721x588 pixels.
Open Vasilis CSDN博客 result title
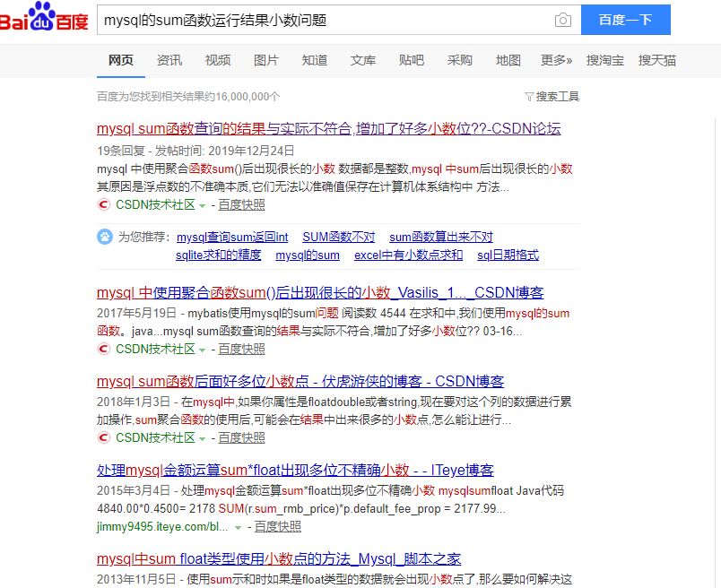tap(320, 292)
